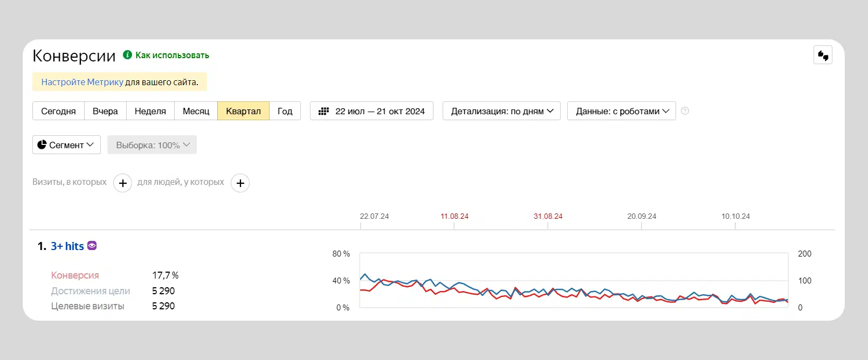Switch period to Месяц
The width and height of the screenshot is (868, 360).
(196, 111)
